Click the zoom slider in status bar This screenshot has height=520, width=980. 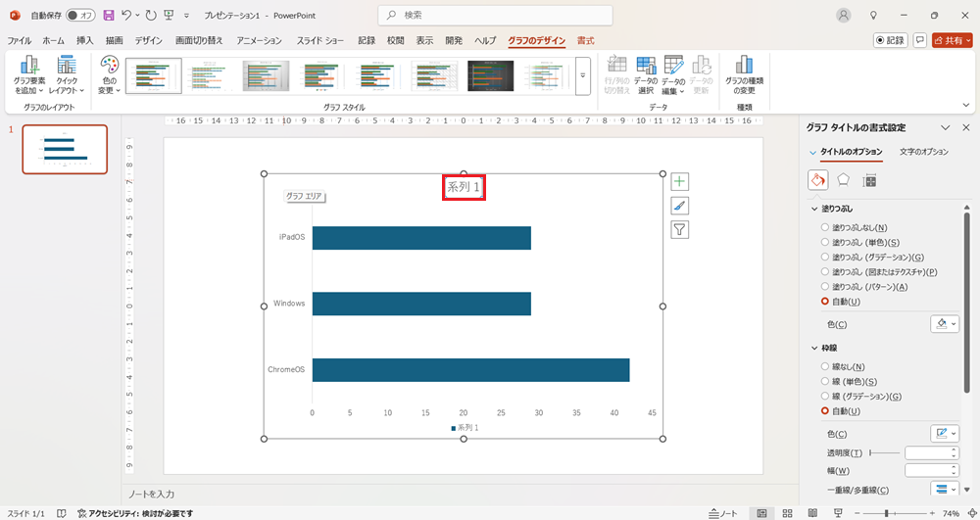pos(893,513)
